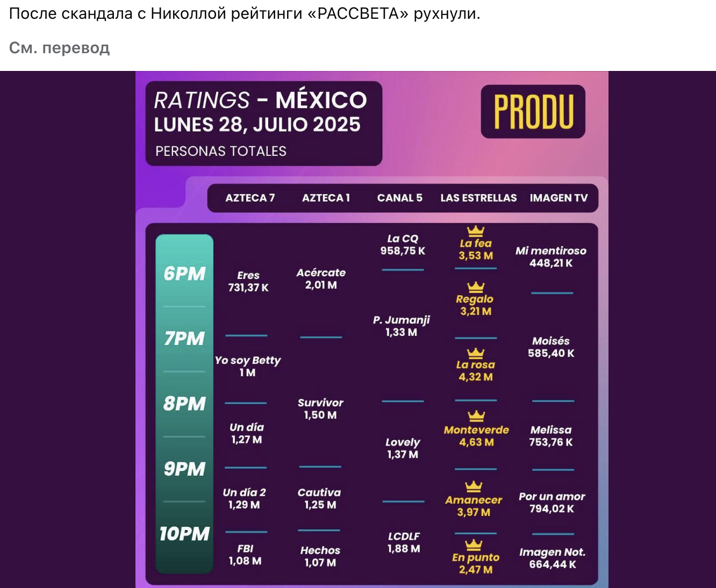Click the crown icon above Regalo
The height and width of the screenshot is (588, 716).
476,287
